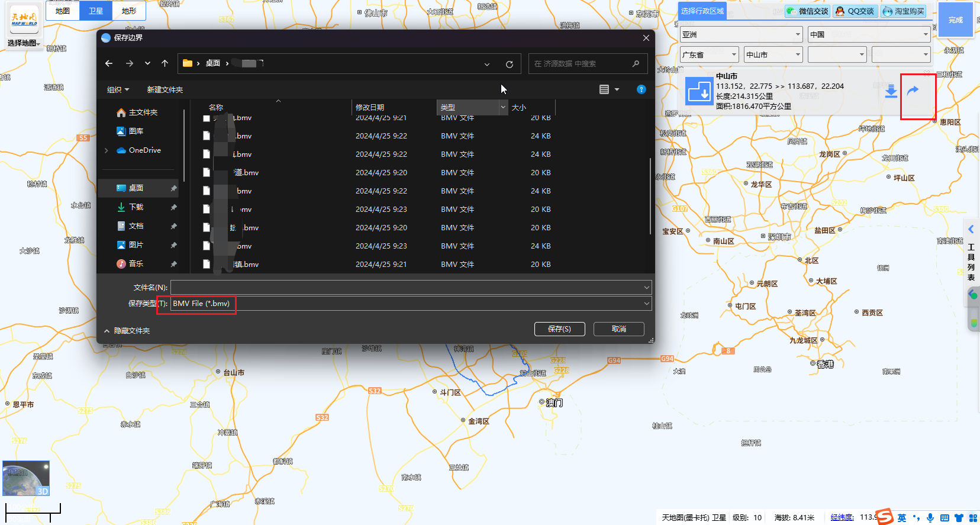The width and height of the screenshot is (980, 525).
Task: Click the 经纬度 link in status bar
Action: (x=842, y=517)
